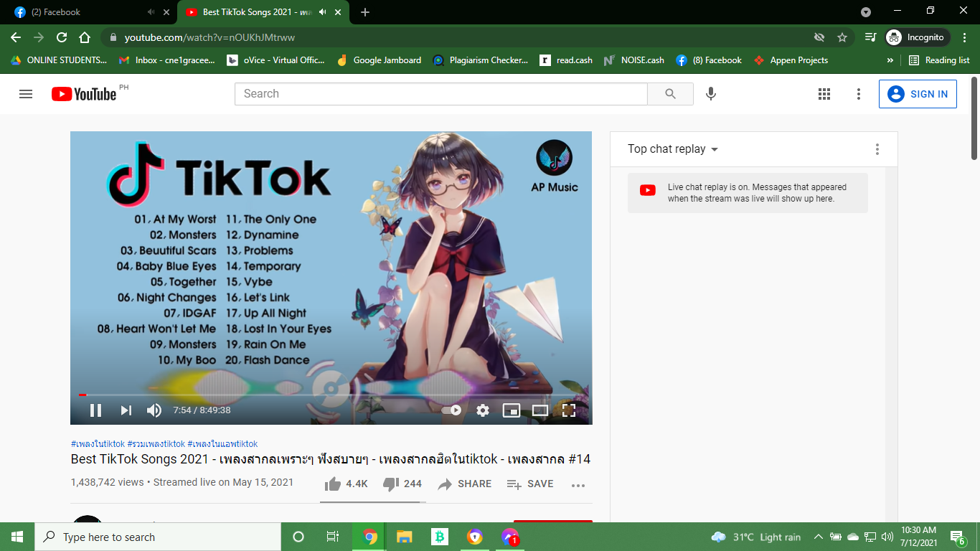Click the SIGN IN button
This screenshot has width=980, height=551.
(918, 94)
